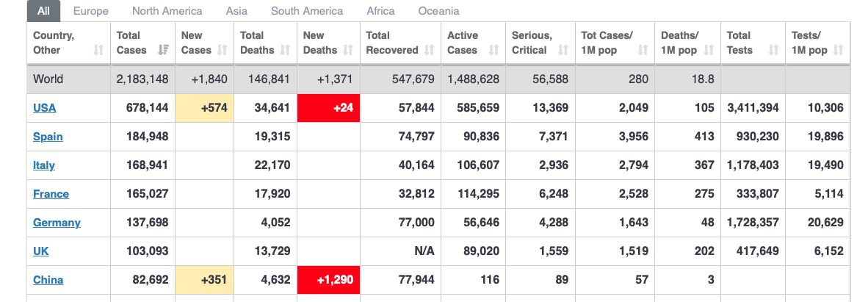Click the China link
The height and width of the screenshot is (302, 868).
(x=48, y=280)
